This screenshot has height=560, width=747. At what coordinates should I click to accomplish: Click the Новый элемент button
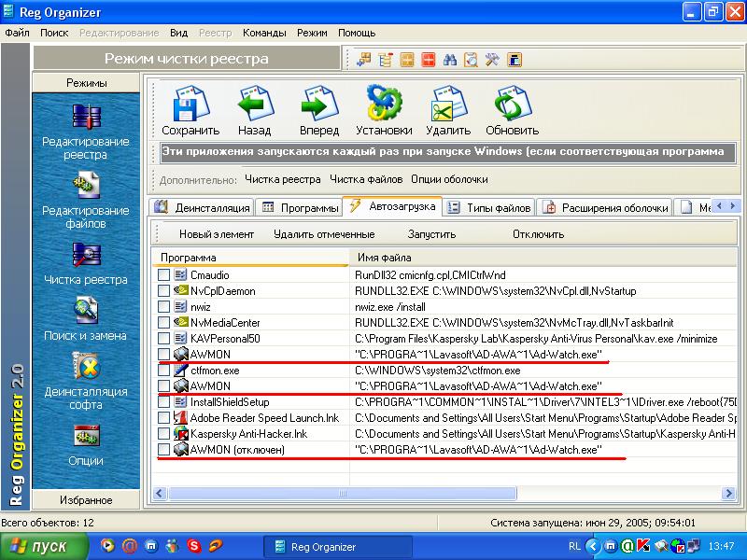(x=217, y=234)
